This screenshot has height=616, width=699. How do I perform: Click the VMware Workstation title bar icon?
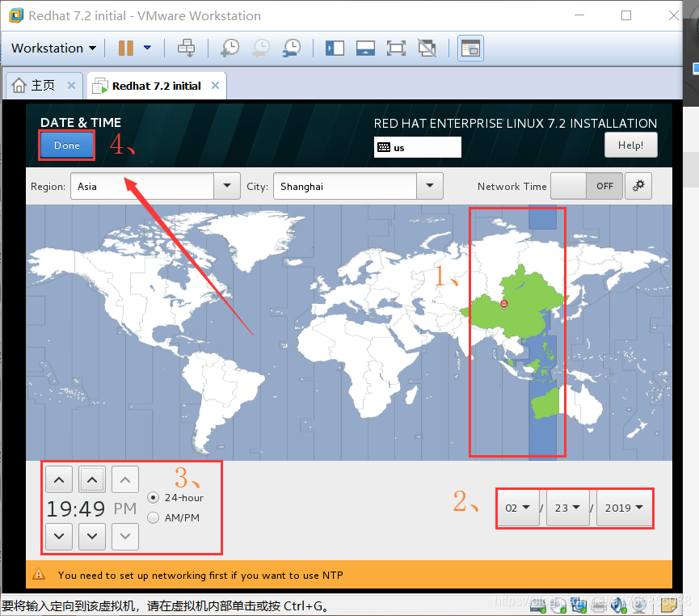[x=16, y=15]
